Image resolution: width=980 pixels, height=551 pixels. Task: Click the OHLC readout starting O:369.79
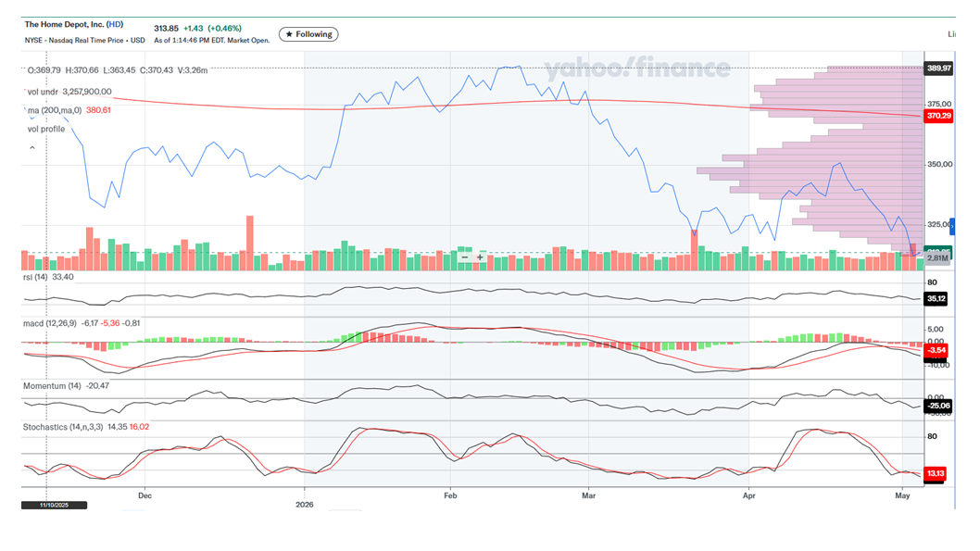118,70
